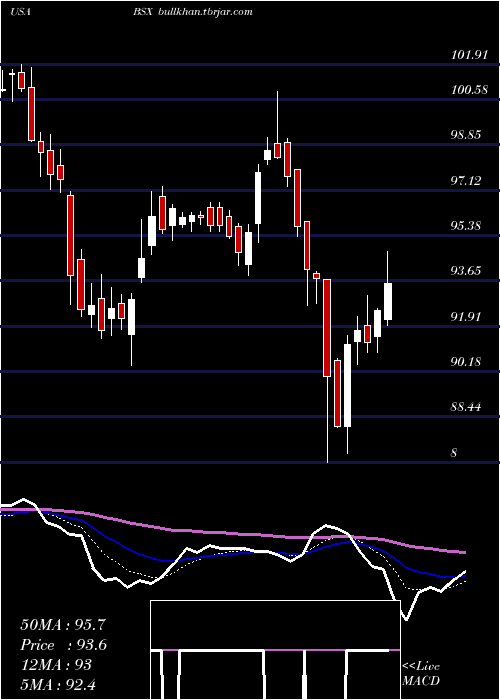Click the 93.65 price level label
Image resolution: width=500 pixels, height=700 pixels.
tap(466, 271)
